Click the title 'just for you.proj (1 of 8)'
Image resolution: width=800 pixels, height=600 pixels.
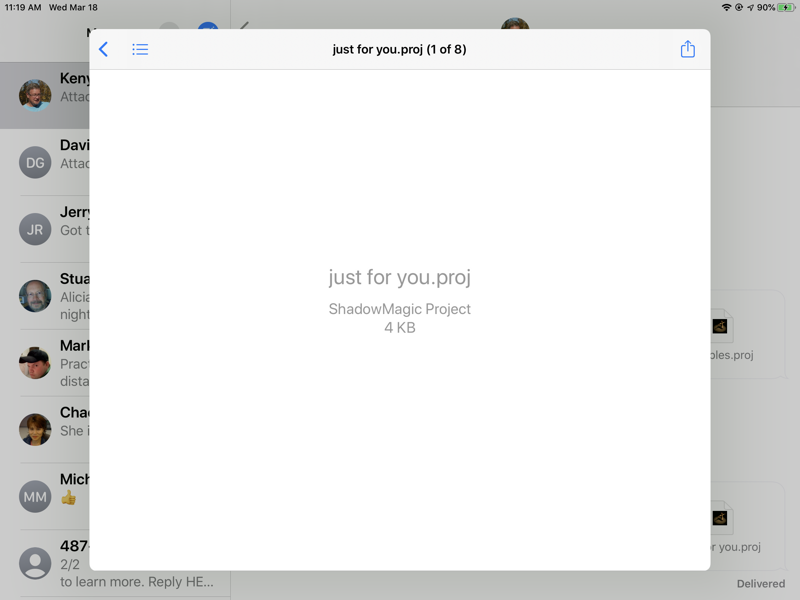pyautogui.click(x=399, y=49)
